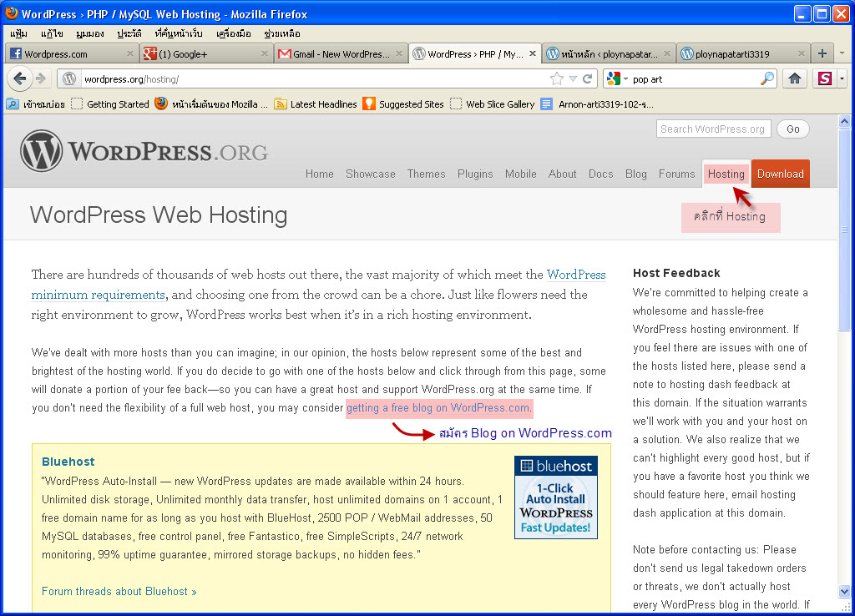Go forward with the forward arrow button
The image size is (855, 616).
click(41, 79)
